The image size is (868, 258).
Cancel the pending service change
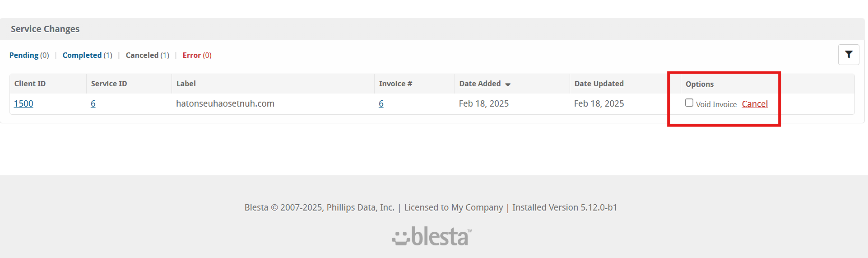coord(755,104)
